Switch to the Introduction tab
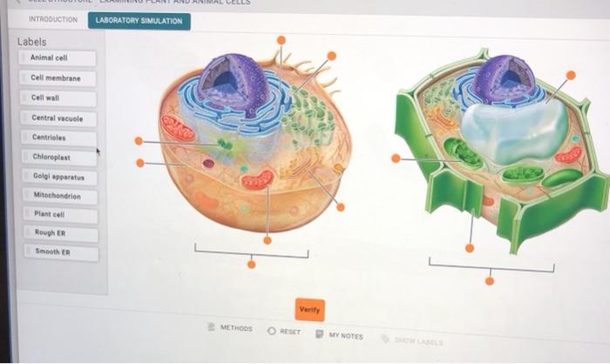 (x=53, y=19)
